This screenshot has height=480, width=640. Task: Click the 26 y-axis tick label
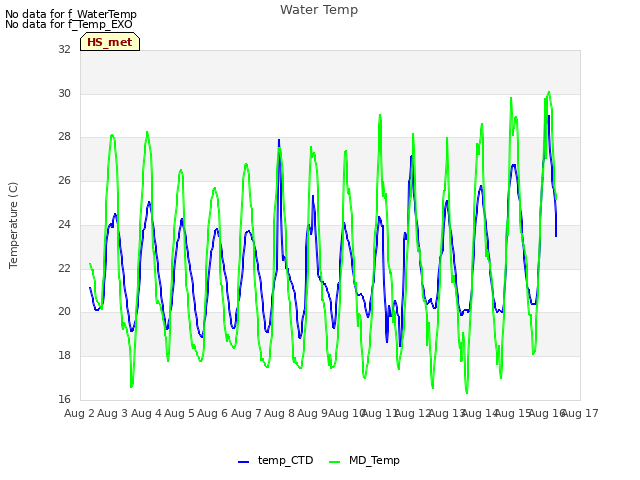click(x=64, y=180)
